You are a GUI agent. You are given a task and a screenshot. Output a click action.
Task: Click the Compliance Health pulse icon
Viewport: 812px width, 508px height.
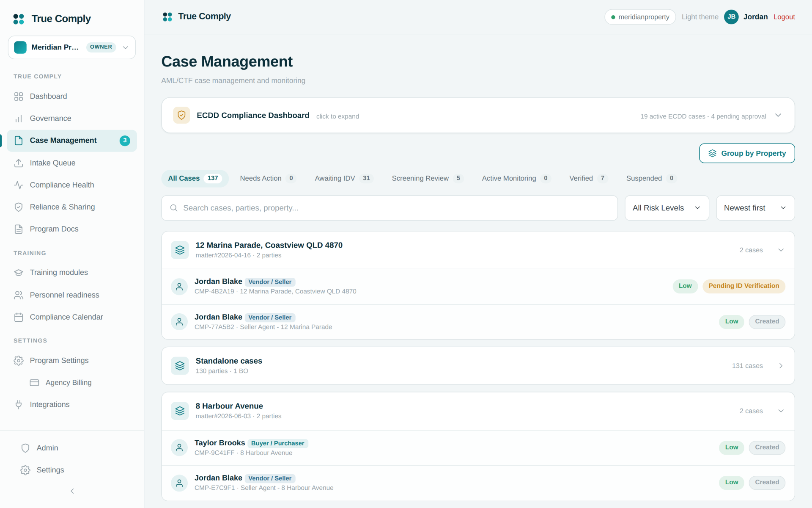pos(19,185)
